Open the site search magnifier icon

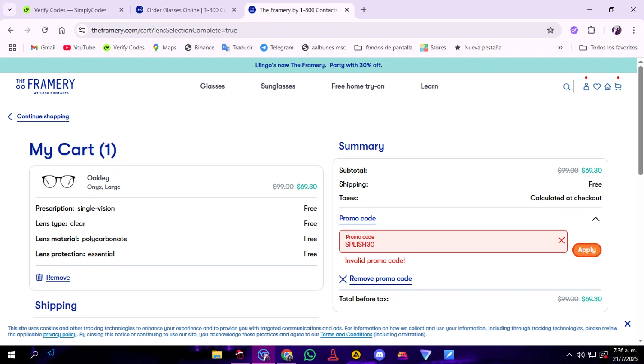(567, 87)
